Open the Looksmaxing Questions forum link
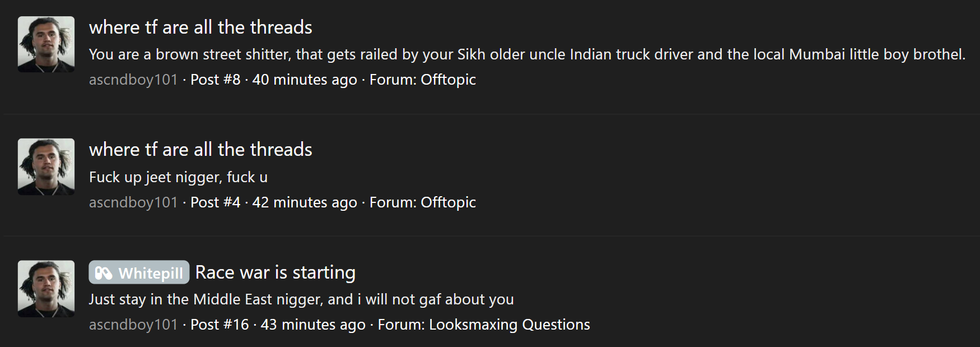 coord(510,325)
